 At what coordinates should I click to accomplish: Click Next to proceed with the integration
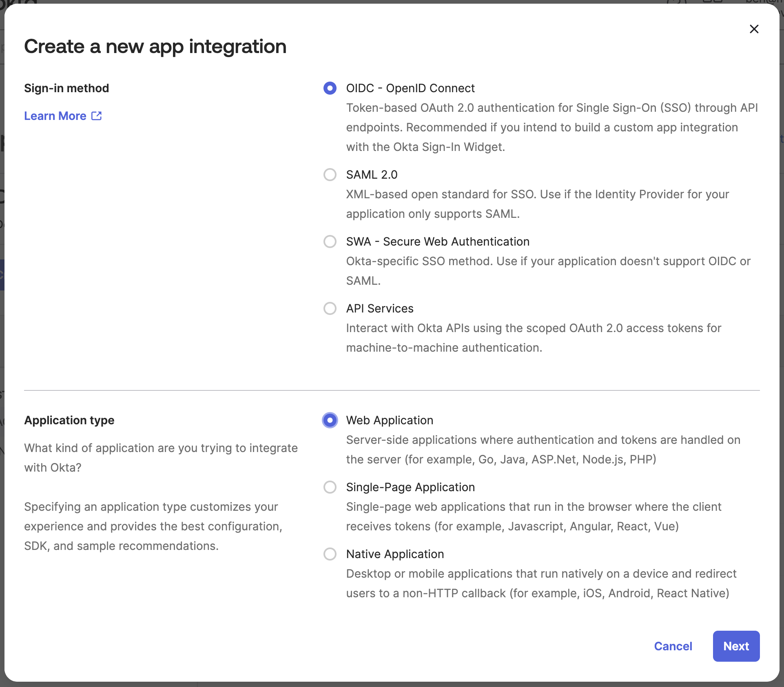736,646
